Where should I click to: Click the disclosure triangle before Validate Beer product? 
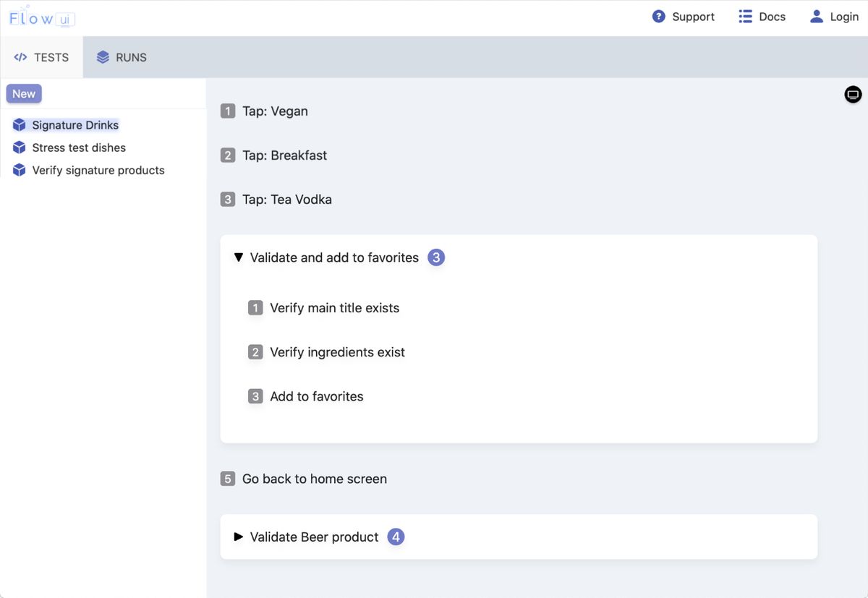coord(239,537)
